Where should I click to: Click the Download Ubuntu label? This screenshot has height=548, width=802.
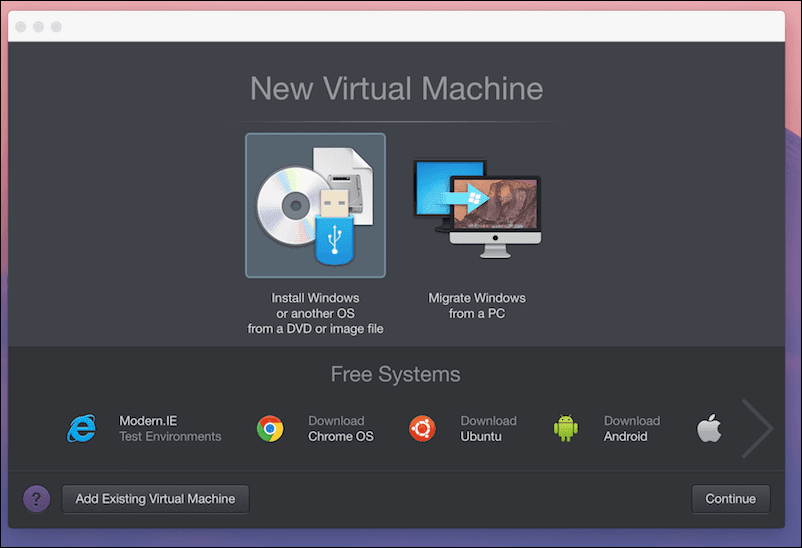488,428
